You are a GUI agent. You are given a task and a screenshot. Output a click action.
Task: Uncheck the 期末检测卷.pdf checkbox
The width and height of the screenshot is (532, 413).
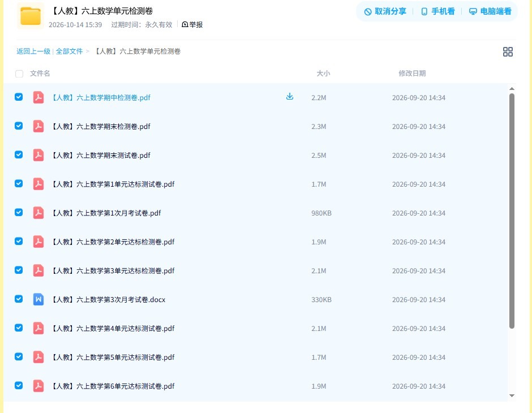[19, 126]
